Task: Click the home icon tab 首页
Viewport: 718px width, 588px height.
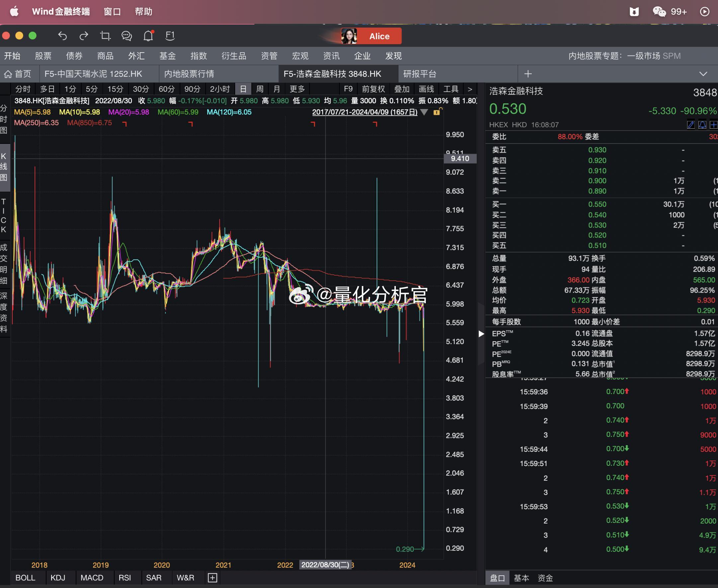Action: (18, 74)
